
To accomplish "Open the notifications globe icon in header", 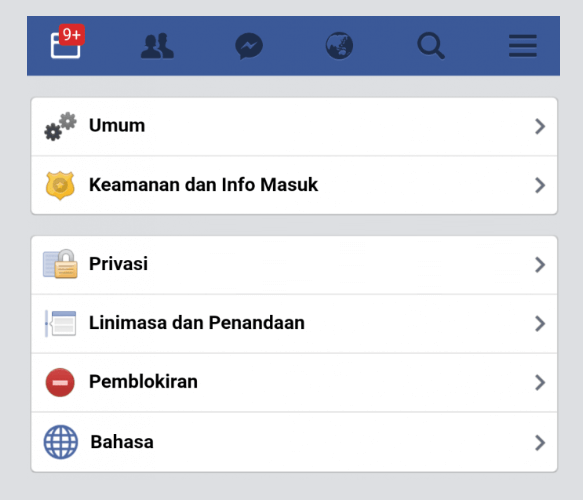I will click(339, 46).
